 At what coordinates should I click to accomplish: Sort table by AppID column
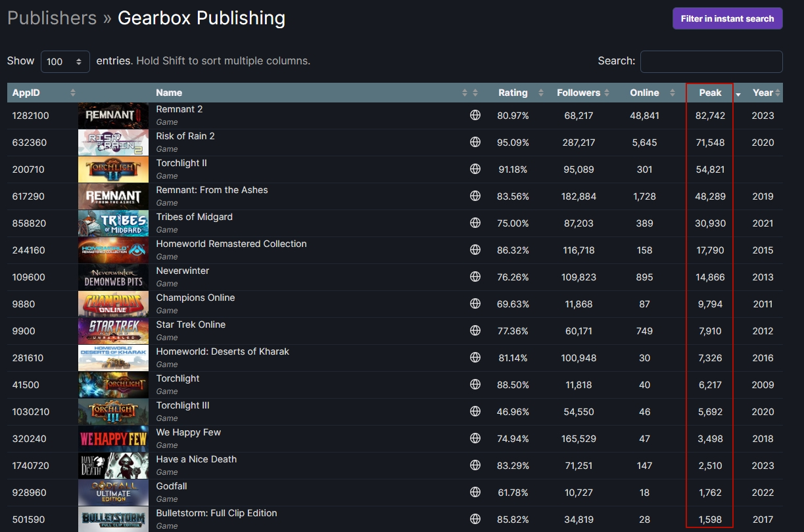click(x=43, y=93)
